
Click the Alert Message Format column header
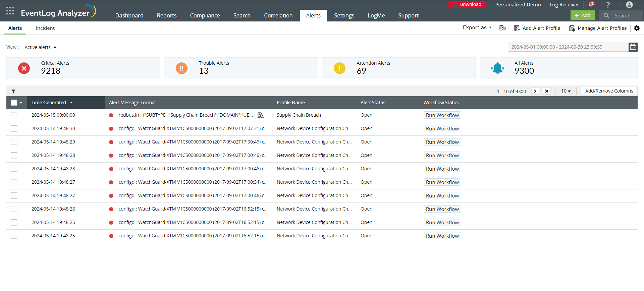[x=132, y=103]
